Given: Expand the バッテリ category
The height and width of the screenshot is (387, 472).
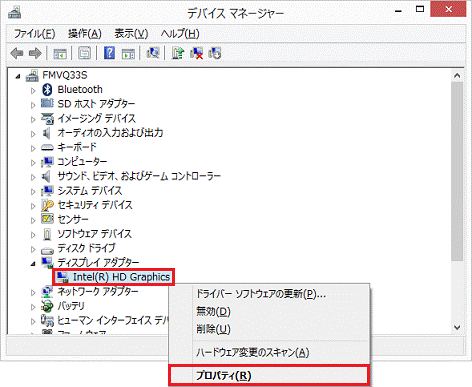Looking at the screenshot, I should point(33,307).
